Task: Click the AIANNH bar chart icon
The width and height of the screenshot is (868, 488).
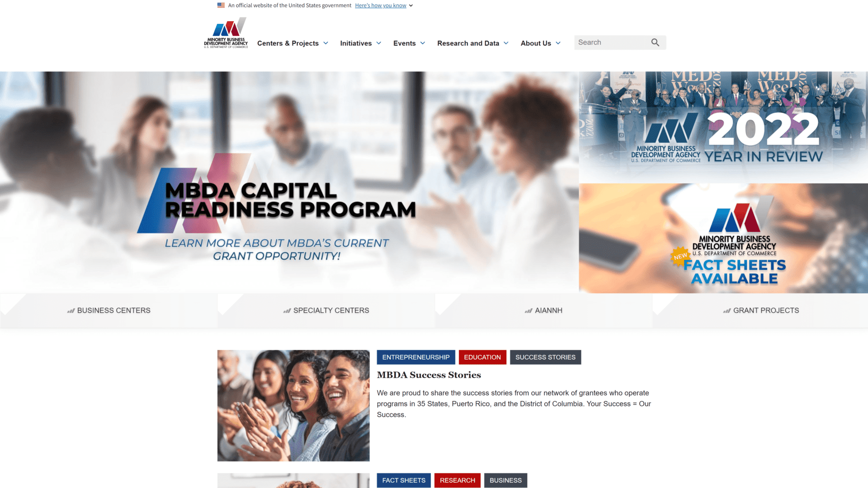Action: point(528,310)
